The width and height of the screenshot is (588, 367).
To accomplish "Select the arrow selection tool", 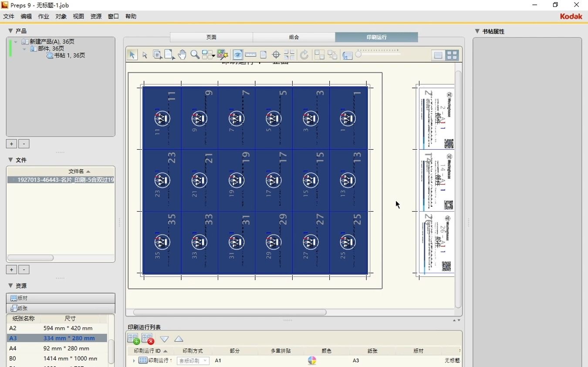I will 132,54.
